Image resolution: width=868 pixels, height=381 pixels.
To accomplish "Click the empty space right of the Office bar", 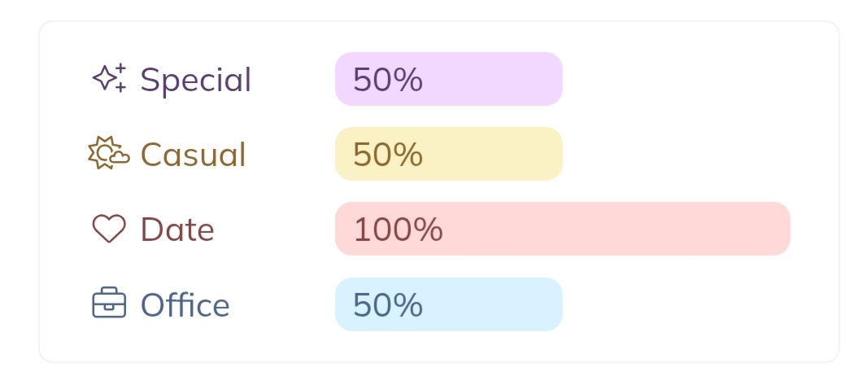I will click(683, 304).
